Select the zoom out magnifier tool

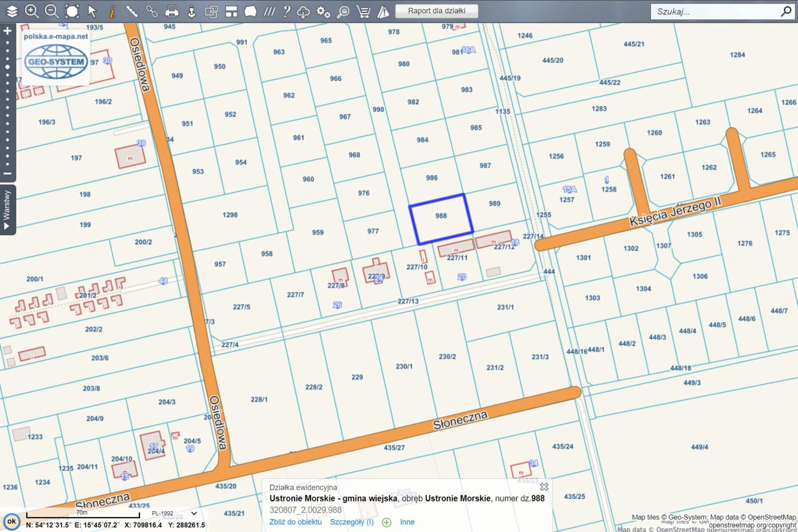[x=52, y=11]
